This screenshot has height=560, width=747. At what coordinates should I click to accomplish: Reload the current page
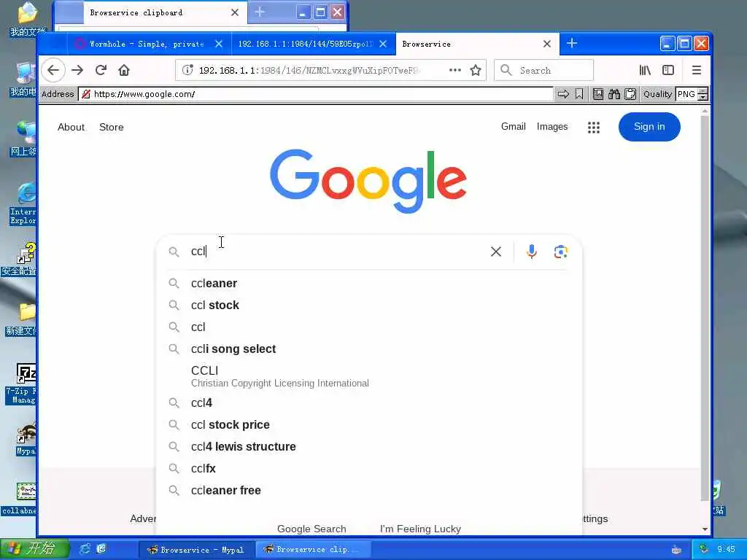tap(101, 71)
